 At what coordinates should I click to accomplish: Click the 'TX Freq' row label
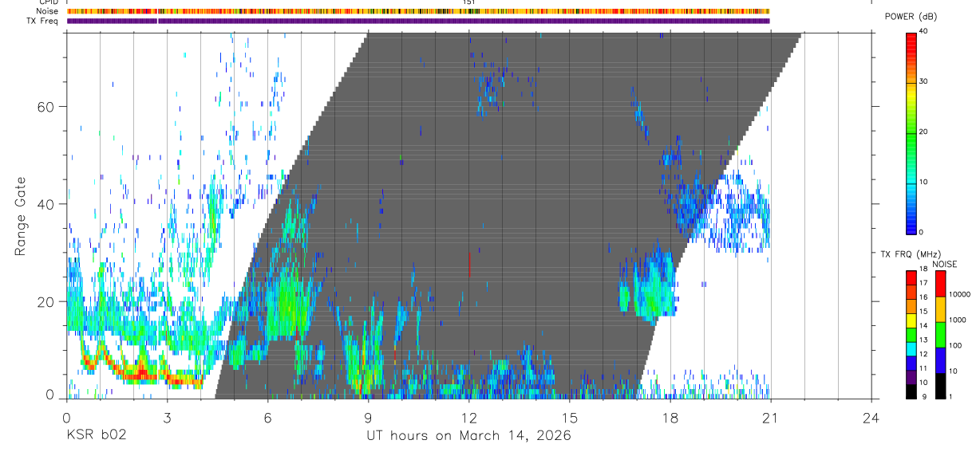(44, 21)
